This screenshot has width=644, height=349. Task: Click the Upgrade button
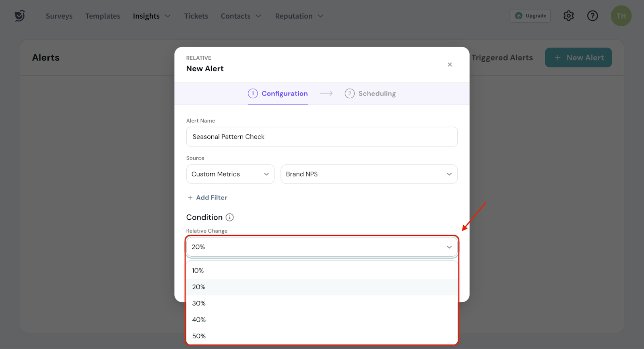530,16
